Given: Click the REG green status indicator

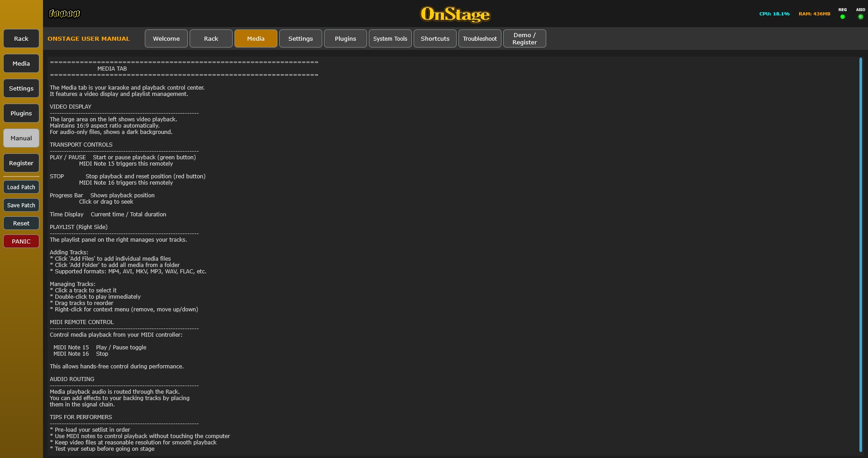Looking at the screenshot, I should coord(843,17).
